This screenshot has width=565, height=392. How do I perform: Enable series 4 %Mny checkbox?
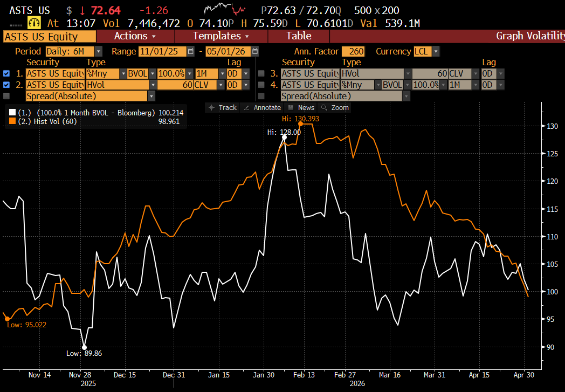click(x=261, y=85)
